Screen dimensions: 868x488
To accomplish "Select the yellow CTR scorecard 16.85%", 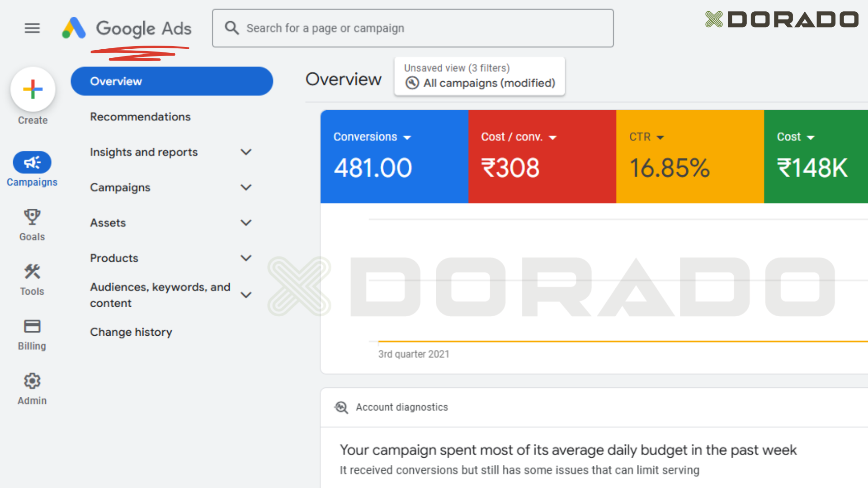I will (690, 157).
